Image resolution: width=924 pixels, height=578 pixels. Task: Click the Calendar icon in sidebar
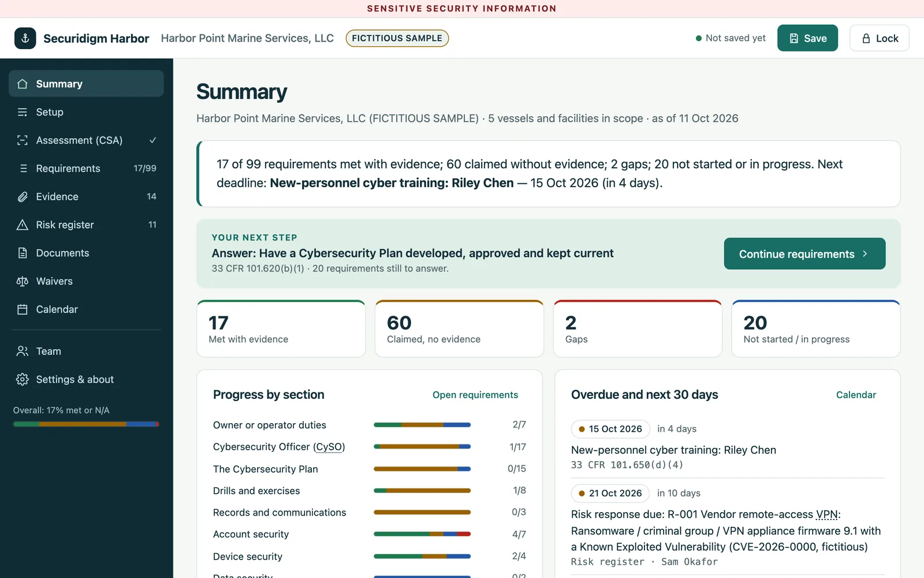[23, 309]
